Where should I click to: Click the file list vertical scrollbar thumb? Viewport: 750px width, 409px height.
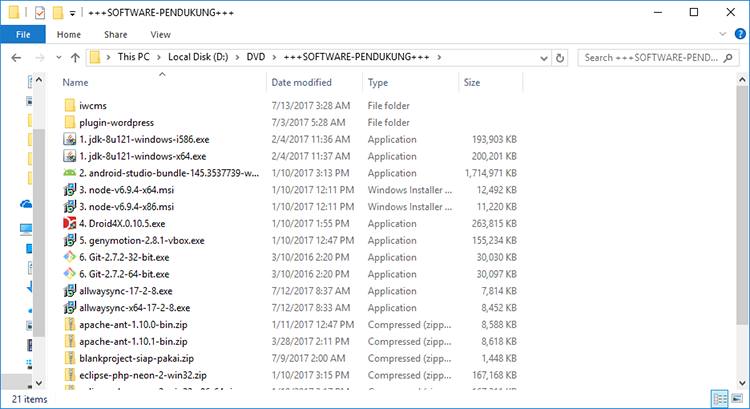coord(742,206)
